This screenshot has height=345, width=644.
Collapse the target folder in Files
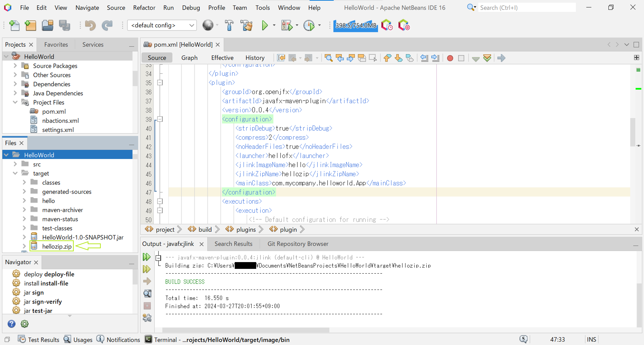[15, 173]
